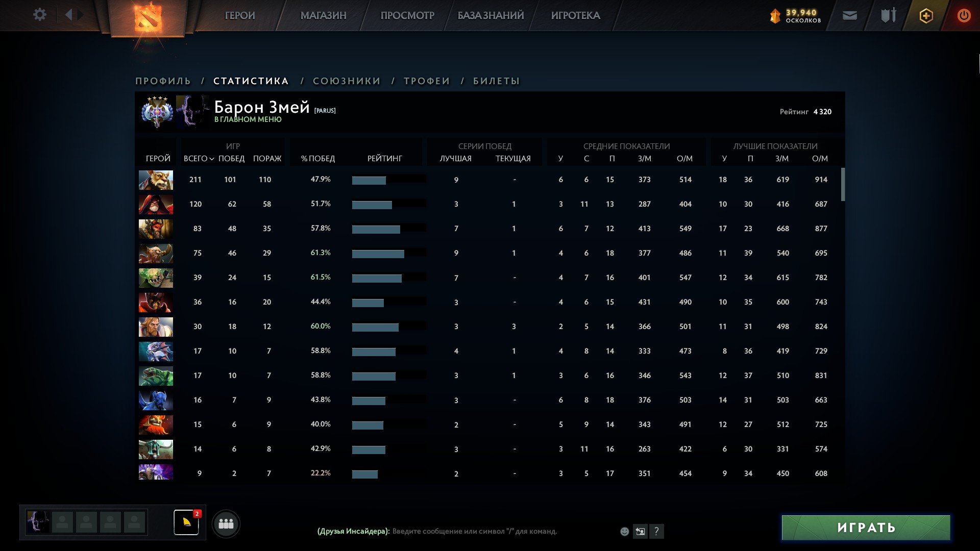Open the settings gear icon

tap(39, 15)
